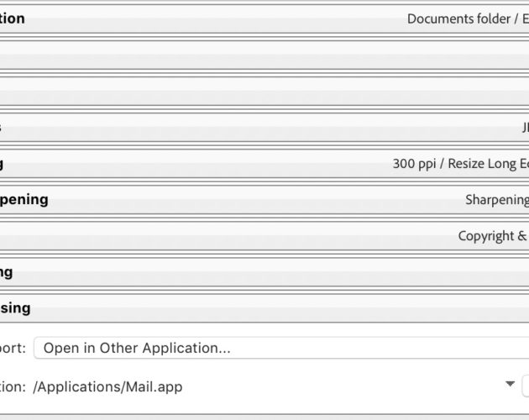Click the "Copyright &" metadata summary text
529x420 pixels.
tap(493, 236)
